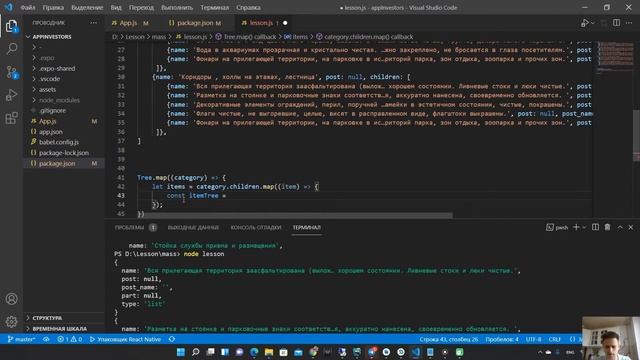This screenshot has height=360, width=640.
Task: Select the Terminal panel tab
Action: click(307, 227)
